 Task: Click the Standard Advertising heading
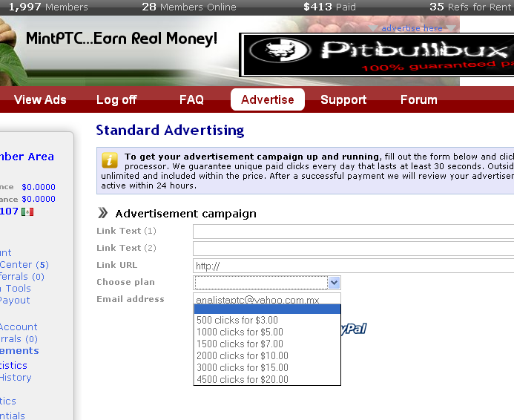(170, 131)
